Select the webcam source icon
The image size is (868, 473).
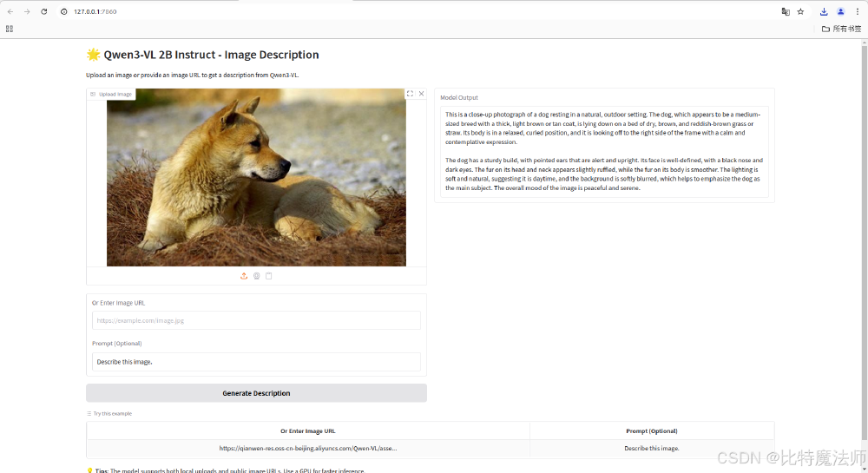click(x=256, y=276)
